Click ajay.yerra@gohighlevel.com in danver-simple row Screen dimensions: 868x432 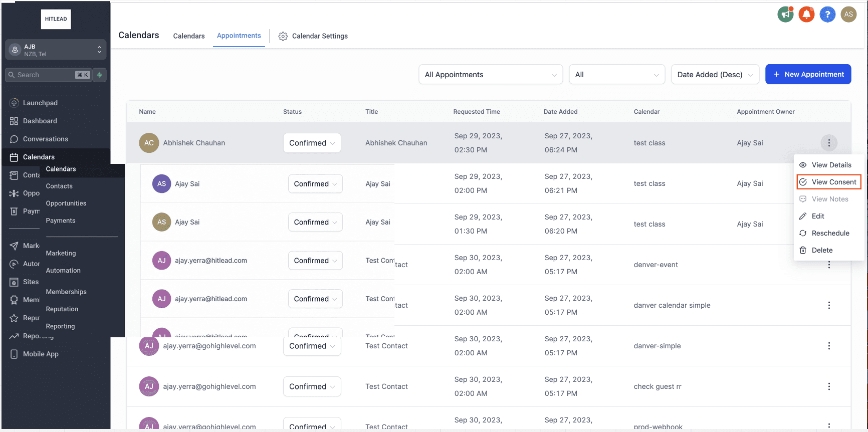(x=209, y=346)
